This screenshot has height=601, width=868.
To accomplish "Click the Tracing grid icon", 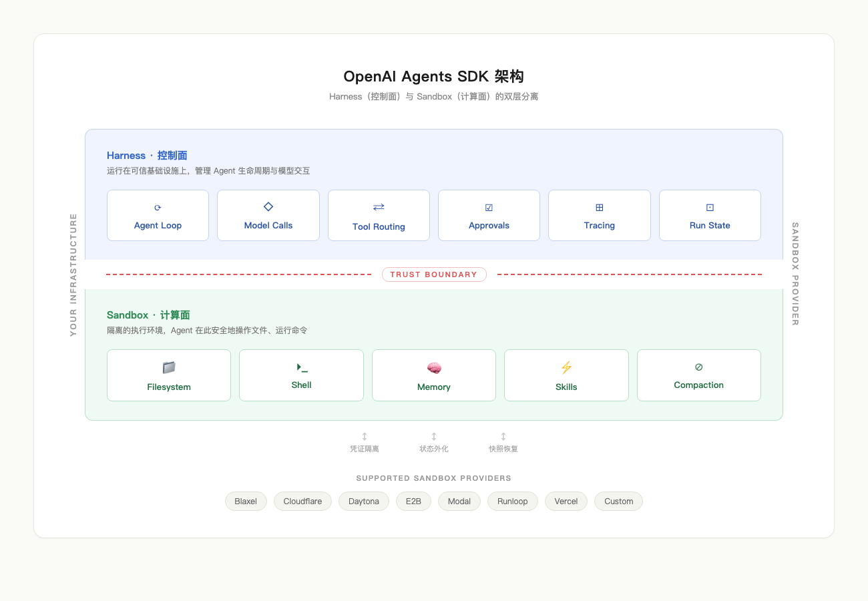I will (x=600, y=208).
